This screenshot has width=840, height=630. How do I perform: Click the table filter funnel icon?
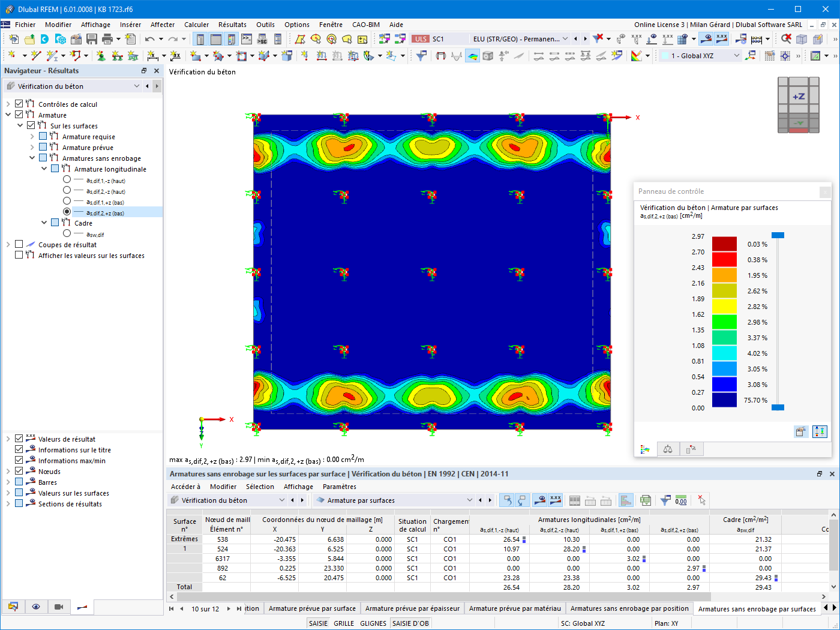click(x=665, y=500)
